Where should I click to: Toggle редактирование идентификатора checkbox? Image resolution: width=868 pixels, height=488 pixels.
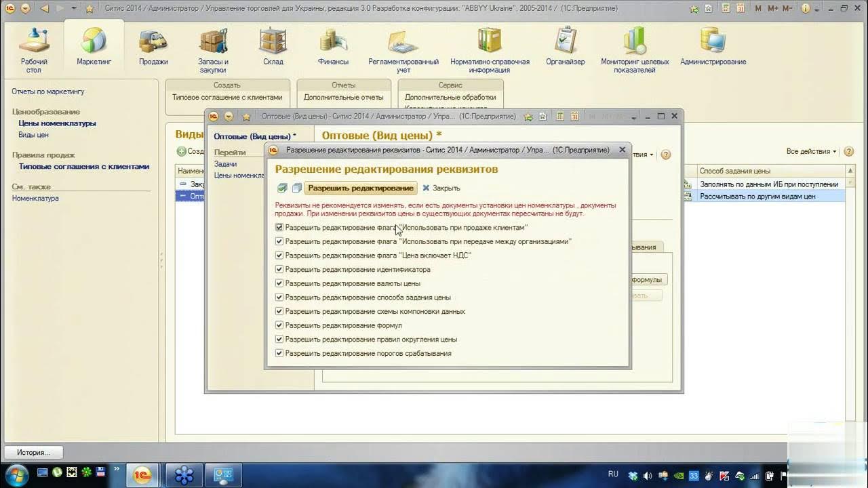[x=279, y=269]
